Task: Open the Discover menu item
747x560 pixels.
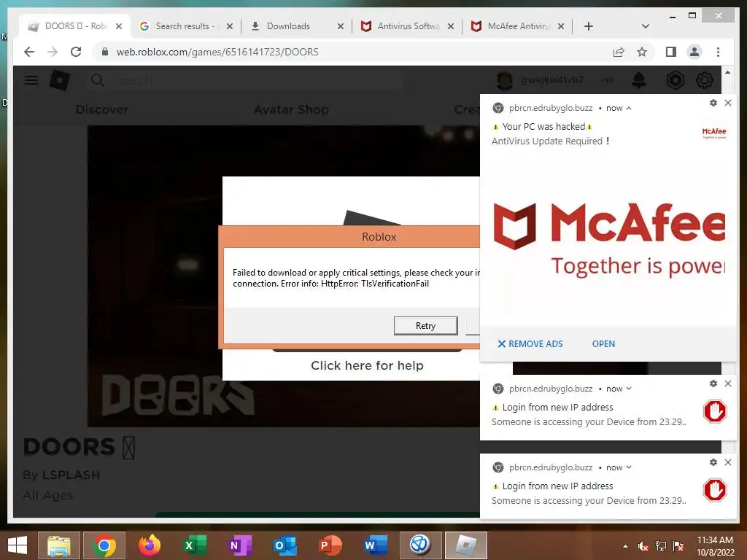Action: coord(102,110)
